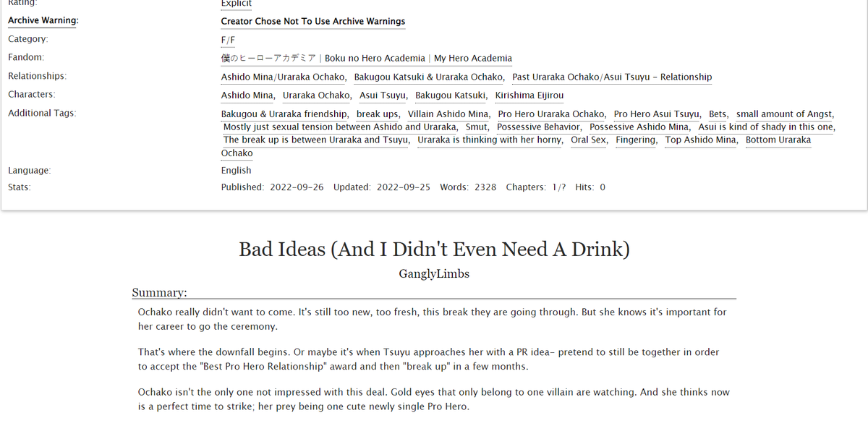Click the Words count 2328

point(485,187)
